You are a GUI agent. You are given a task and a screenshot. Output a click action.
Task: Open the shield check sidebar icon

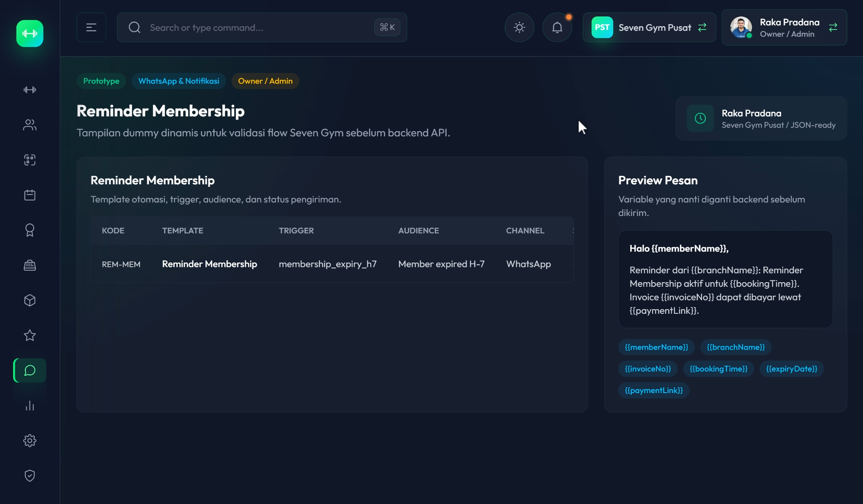pos(30,476)
